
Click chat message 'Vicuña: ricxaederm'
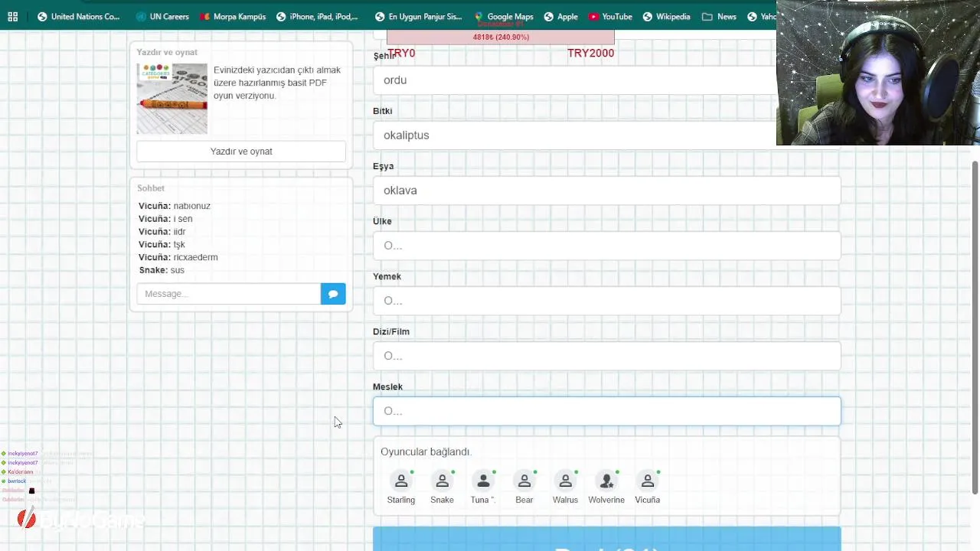tap(178, 257)
